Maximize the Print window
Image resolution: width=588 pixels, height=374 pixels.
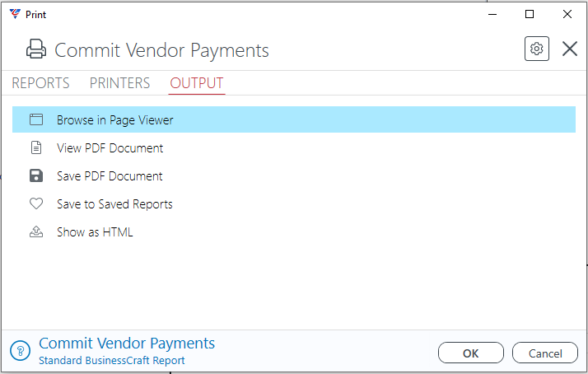click(x=530, y=14)
